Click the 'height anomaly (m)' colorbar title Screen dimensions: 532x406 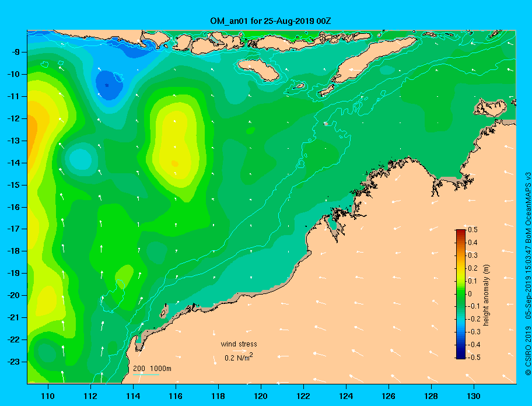coord(487,295)
